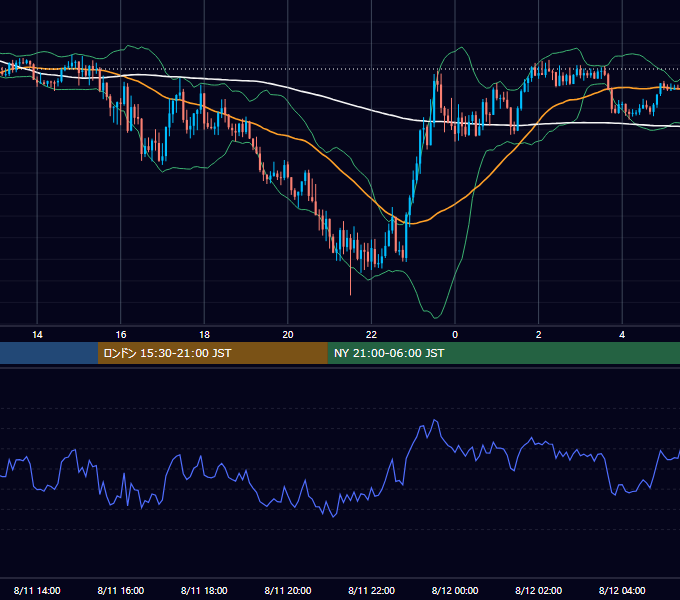Viewport: 680px width, 600px height.
Task: Click the 8/12 00:00 date label
Action: pyautogui.click(x=455, y=590)
